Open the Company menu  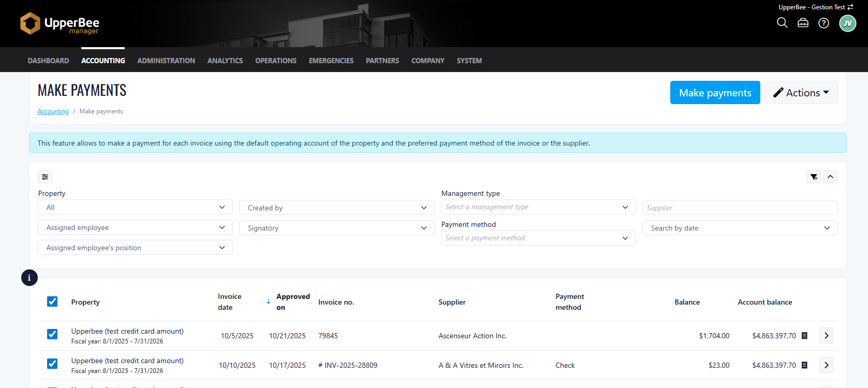[x=428, y=61]
